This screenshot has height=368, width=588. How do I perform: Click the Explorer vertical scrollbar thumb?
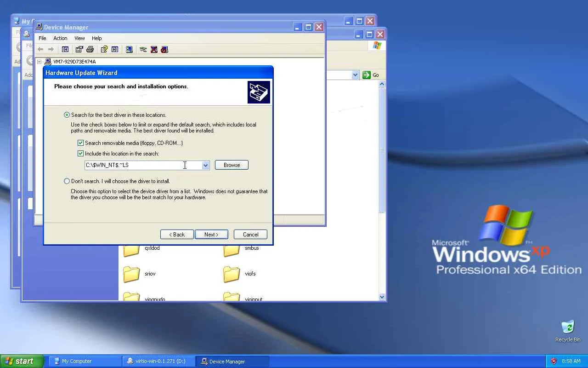click(382, 150)
